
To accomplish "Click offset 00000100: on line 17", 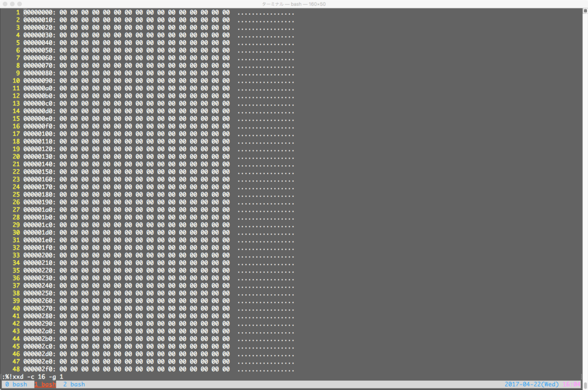I will (40, 134).
